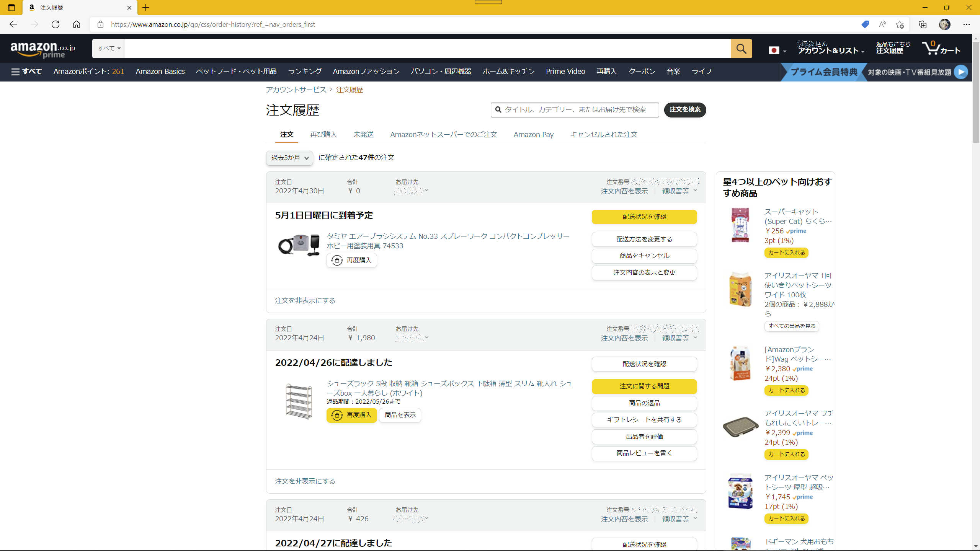980x551 pixels.
Task: Select Prime Video in navigation bar
Action: coord(565,72)
